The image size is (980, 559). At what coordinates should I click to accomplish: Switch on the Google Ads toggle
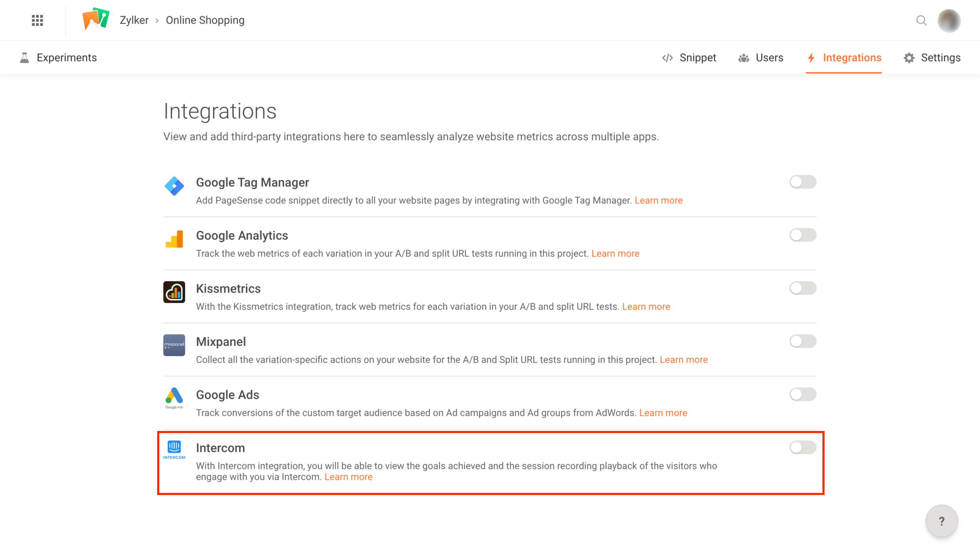[x=803, y=394]
